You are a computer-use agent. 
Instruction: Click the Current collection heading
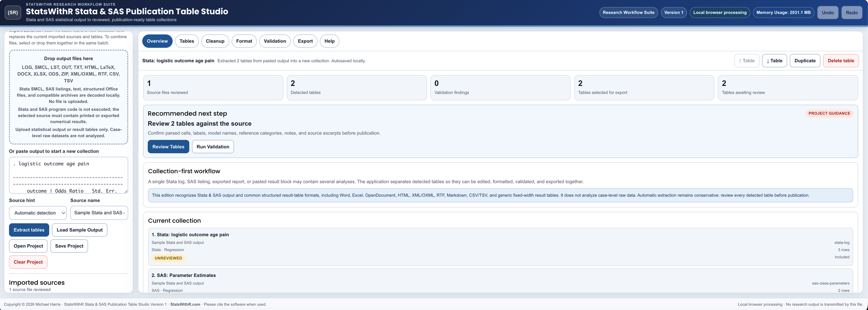click(174, 221)
